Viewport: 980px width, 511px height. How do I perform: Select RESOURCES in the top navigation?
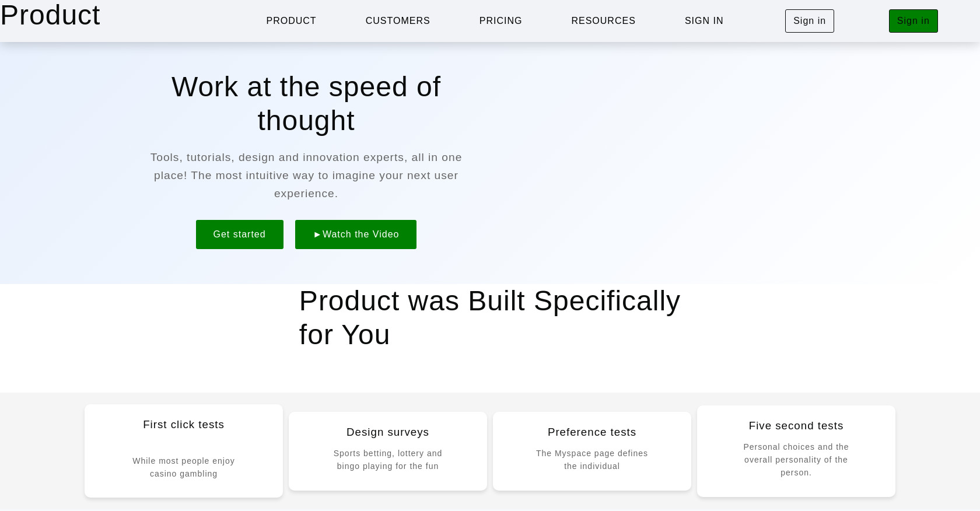coord(603,21)
